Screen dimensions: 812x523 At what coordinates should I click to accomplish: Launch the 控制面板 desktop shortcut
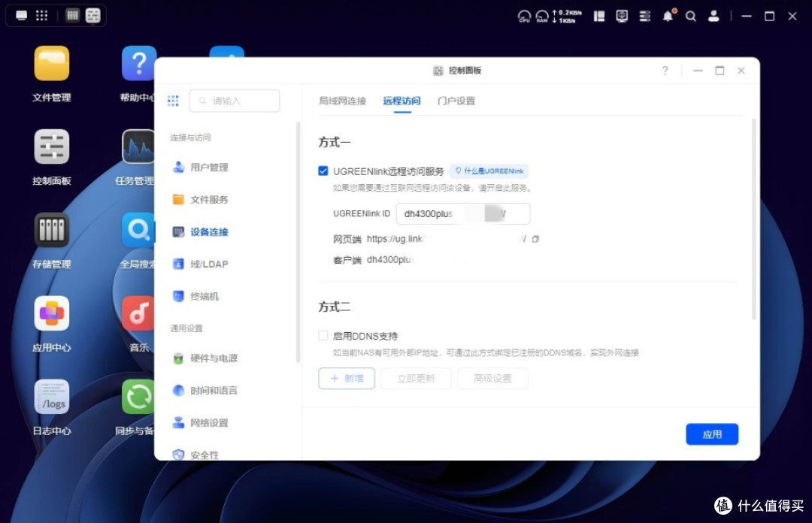[x=51, y=147]
